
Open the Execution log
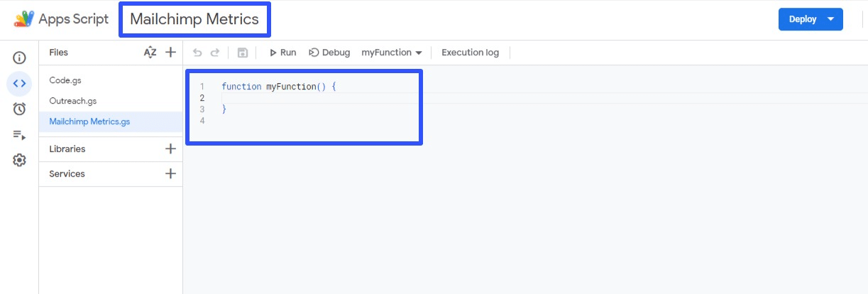tap(470, 53)
